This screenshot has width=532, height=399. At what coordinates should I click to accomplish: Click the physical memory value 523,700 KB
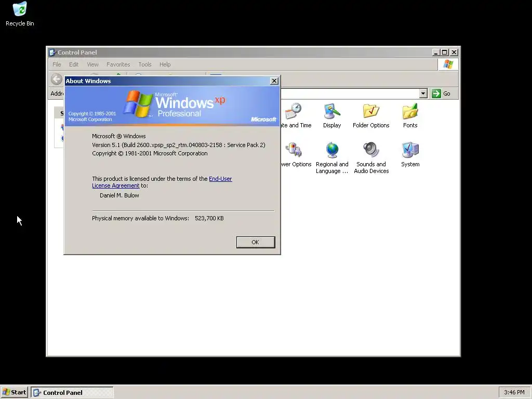[209, 218]
